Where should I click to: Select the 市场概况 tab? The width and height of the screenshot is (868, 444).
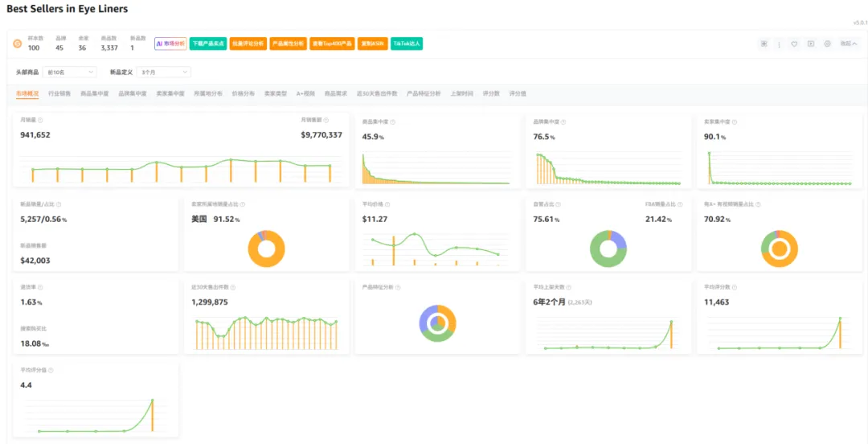point(27,93)
